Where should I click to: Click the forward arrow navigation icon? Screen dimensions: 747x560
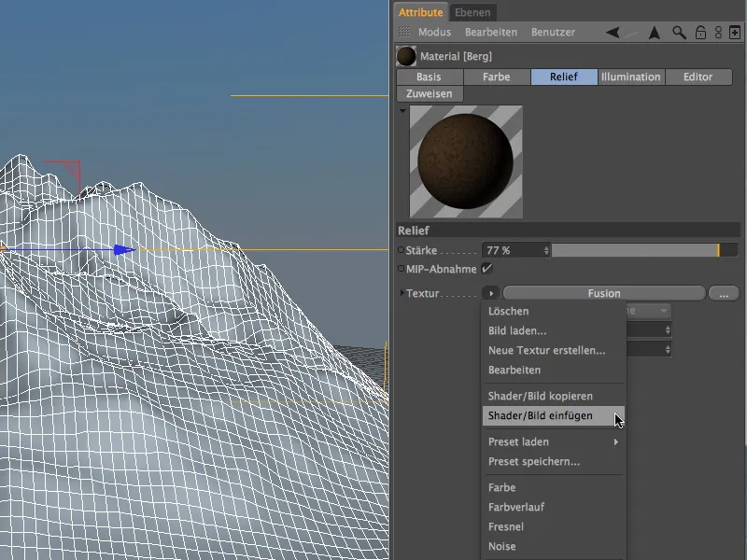click(x=631, y=33)
